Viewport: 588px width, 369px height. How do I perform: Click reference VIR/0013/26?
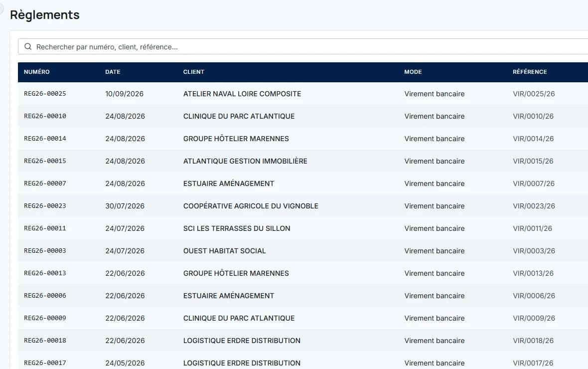tap(533, 273)
